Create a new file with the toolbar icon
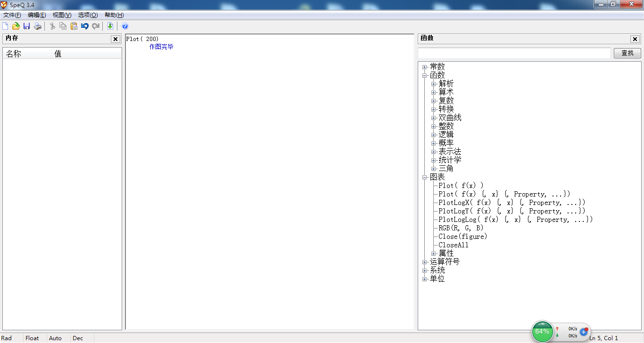644x343 pixels. click(x=5, y=26)
